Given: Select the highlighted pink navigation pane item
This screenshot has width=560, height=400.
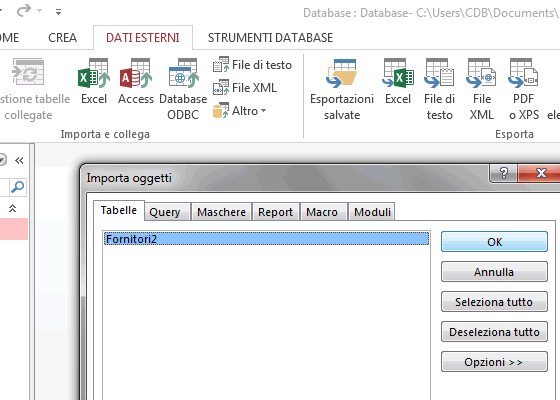Looking at the screenshot, I should pyautogui.click(x=14, y=229).
